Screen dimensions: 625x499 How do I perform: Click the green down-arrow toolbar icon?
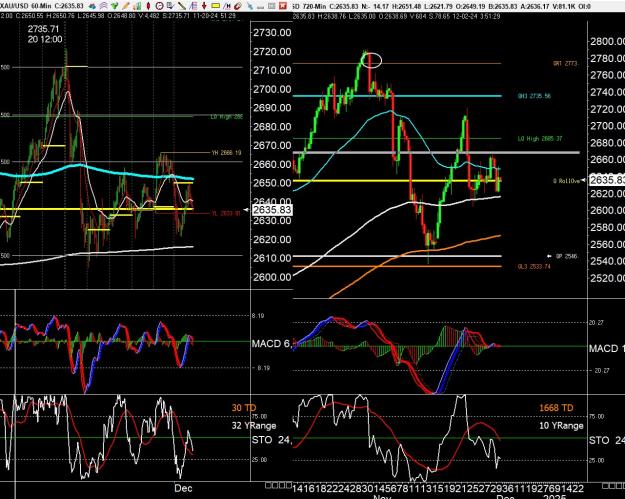point(114,6)
